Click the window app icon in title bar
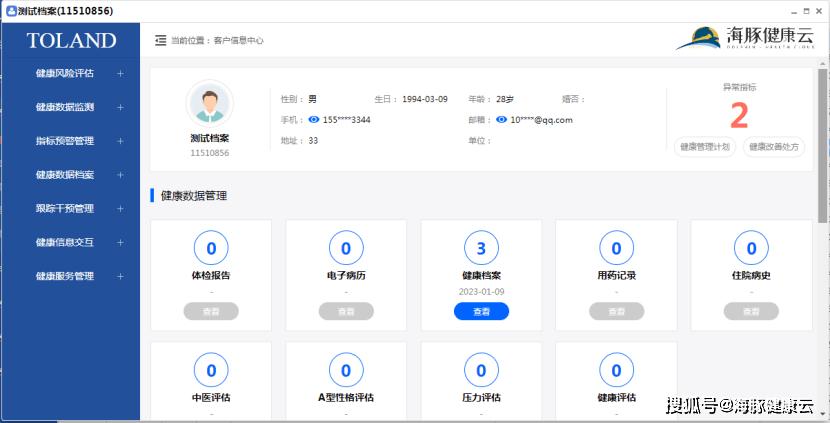Image resolution: width=830 pixels, height=423 pixels. 11,11
